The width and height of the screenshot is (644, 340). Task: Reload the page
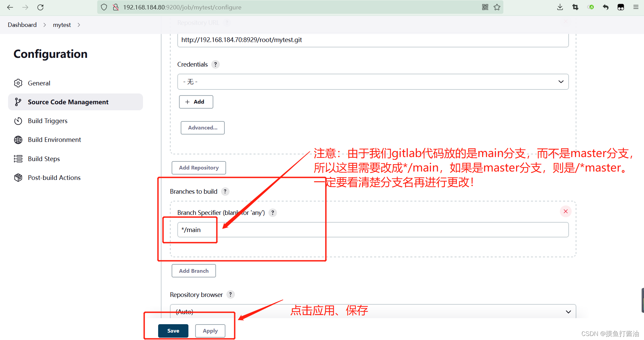click(40, 7)
